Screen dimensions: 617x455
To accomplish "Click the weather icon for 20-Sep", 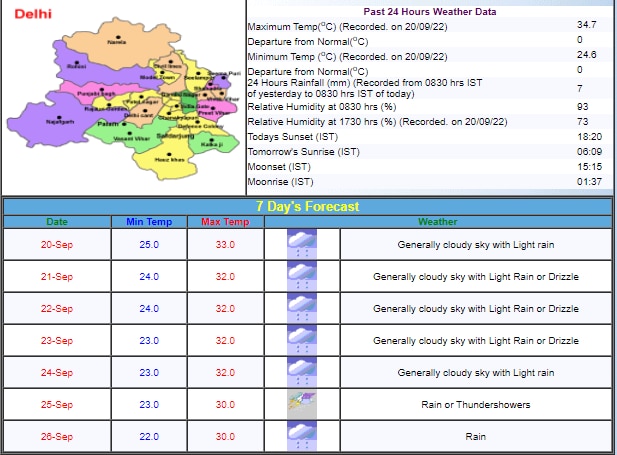I will coord(301,244).
